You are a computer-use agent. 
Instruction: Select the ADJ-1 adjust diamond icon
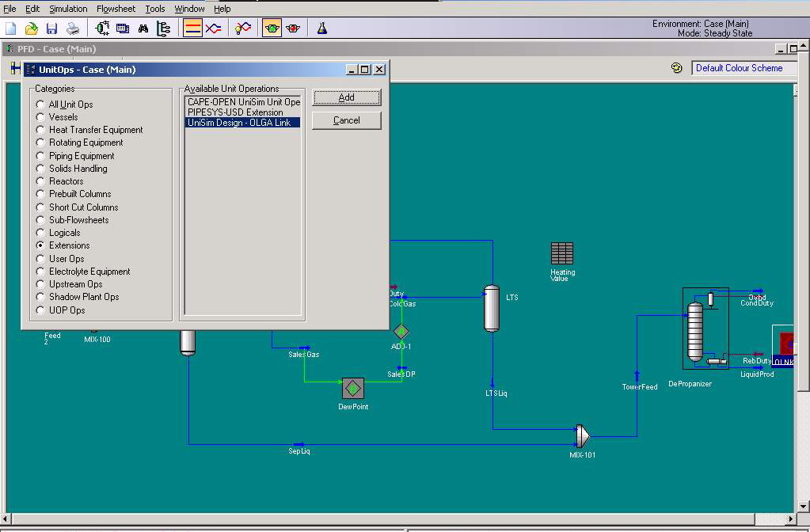pos(401,332)
